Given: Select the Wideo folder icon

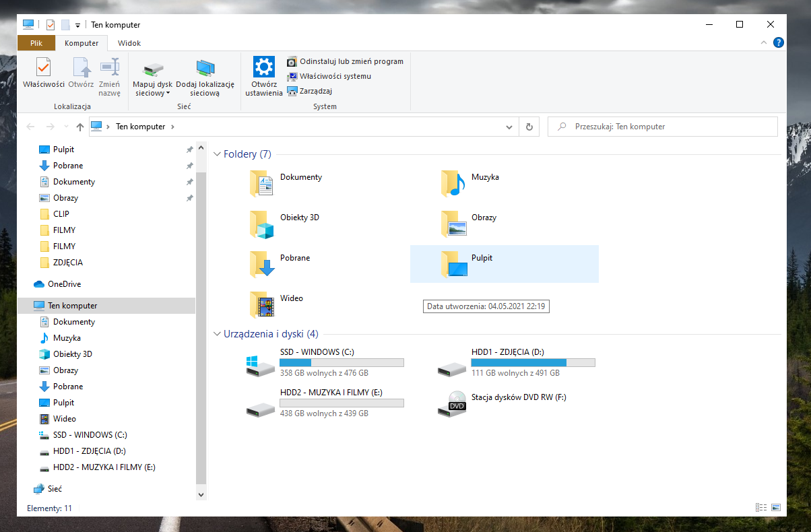Looking at the screenshot, I should coord(261,304).
